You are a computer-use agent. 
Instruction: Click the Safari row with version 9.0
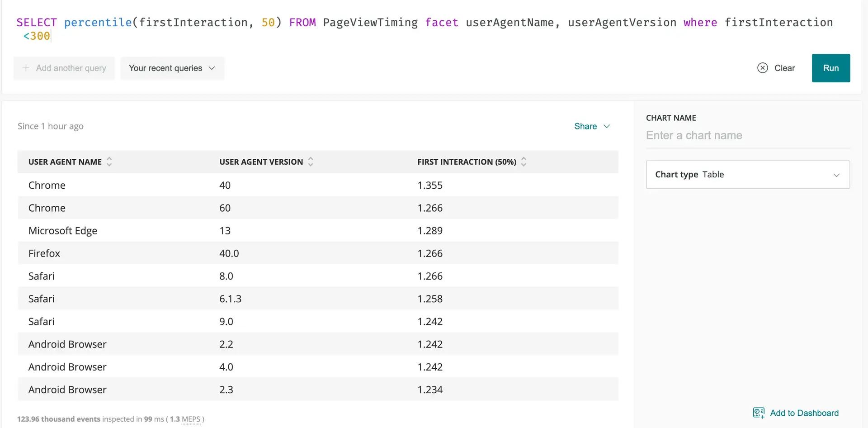[x=318, y=321]
